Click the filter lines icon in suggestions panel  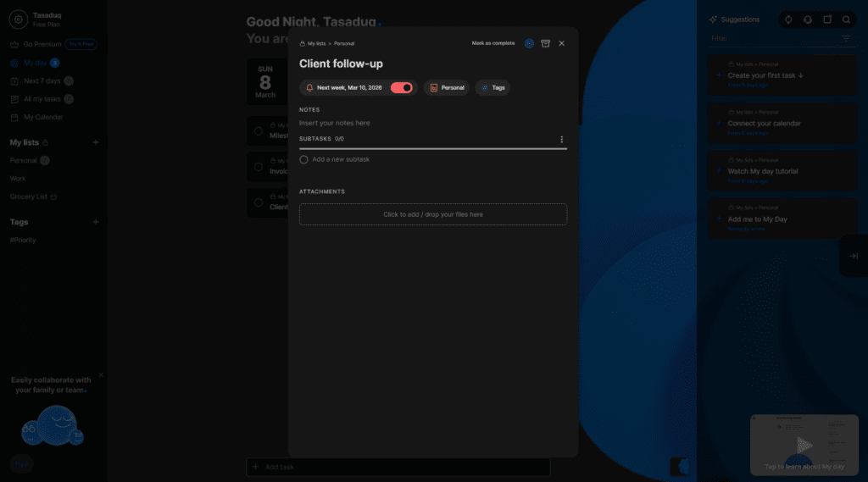tap(846, 39)
